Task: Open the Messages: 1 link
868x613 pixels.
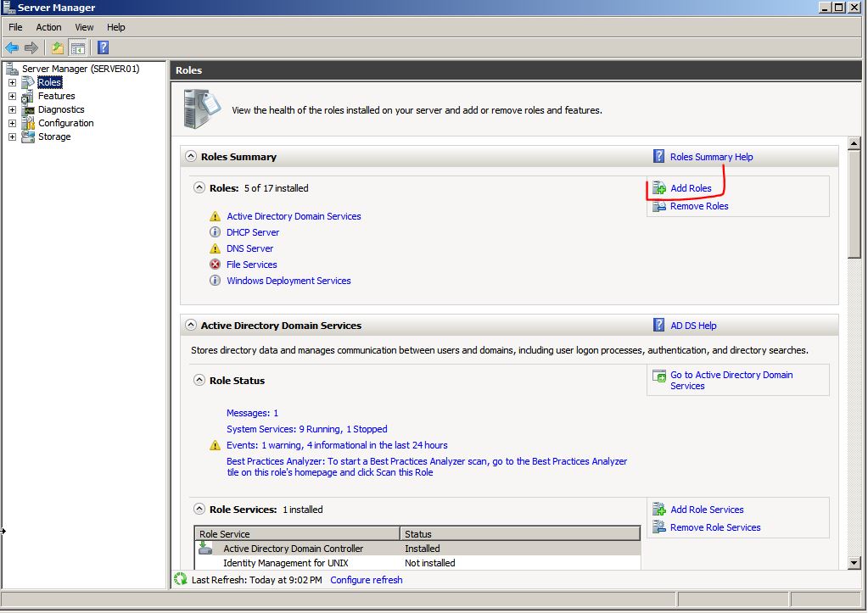Action: pyautogui.click(x=253, y=413)
